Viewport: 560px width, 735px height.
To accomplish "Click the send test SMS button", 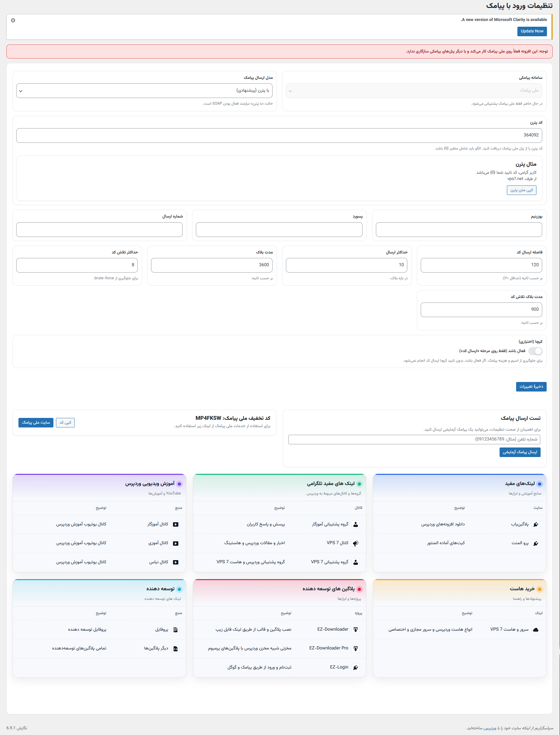I will (520, 452).
